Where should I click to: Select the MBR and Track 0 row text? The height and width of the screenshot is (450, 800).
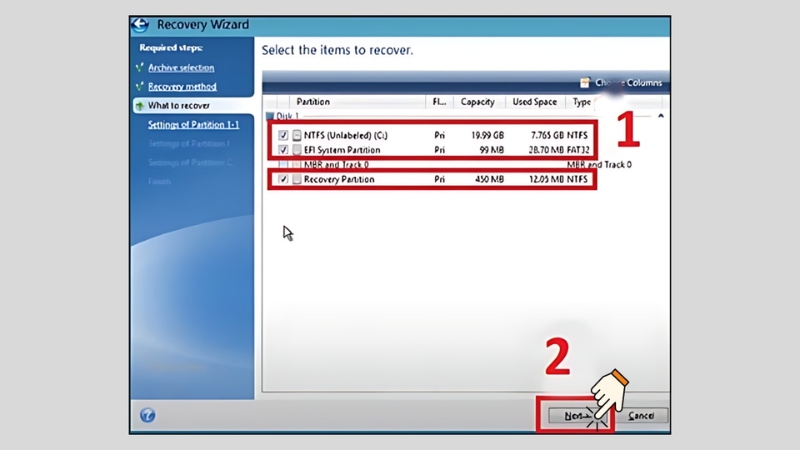[x=336, y=165]
